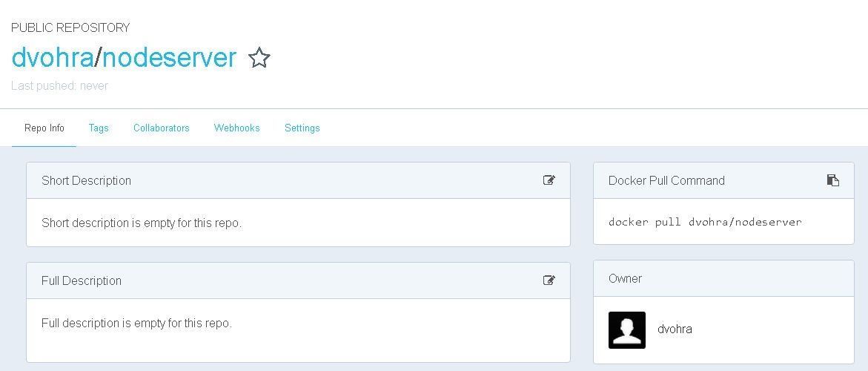Image resolution: width=868 pixels, height=371 pixels.
Task: Select the Repo Info tab
Action: tap(44, 128)
